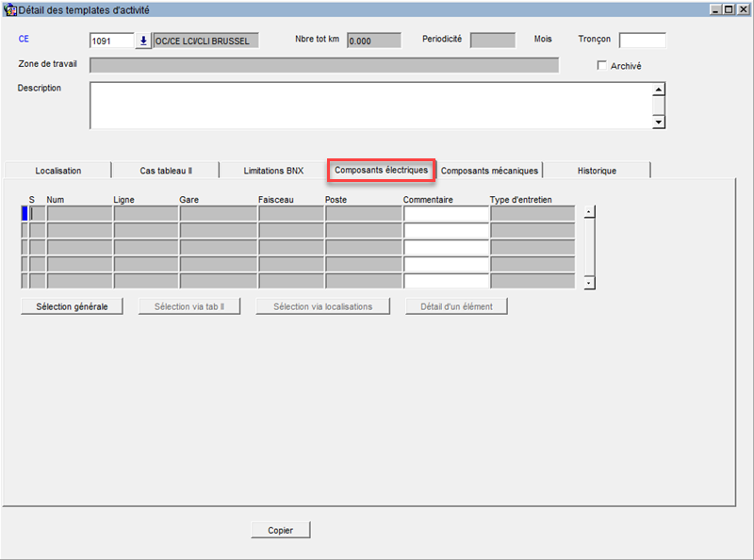Click the Description scrollbar down arrow
Screen dimensions: 754x560
(658, 123)
